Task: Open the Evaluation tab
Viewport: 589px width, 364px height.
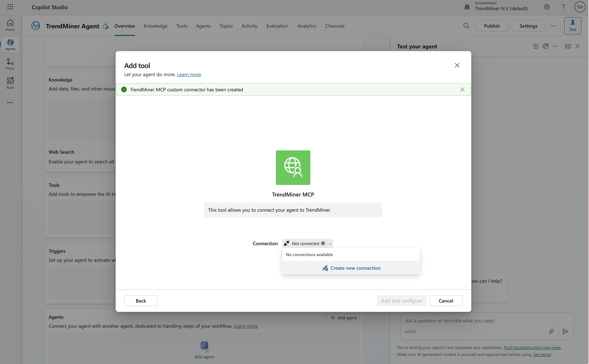Action: (277, 26)
